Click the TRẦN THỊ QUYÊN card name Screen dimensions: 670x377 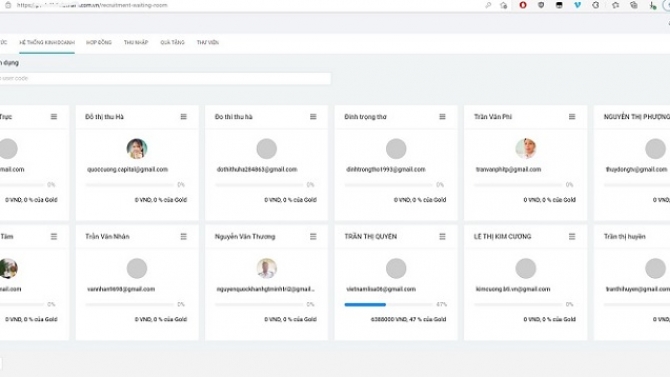tap(370, 236)
